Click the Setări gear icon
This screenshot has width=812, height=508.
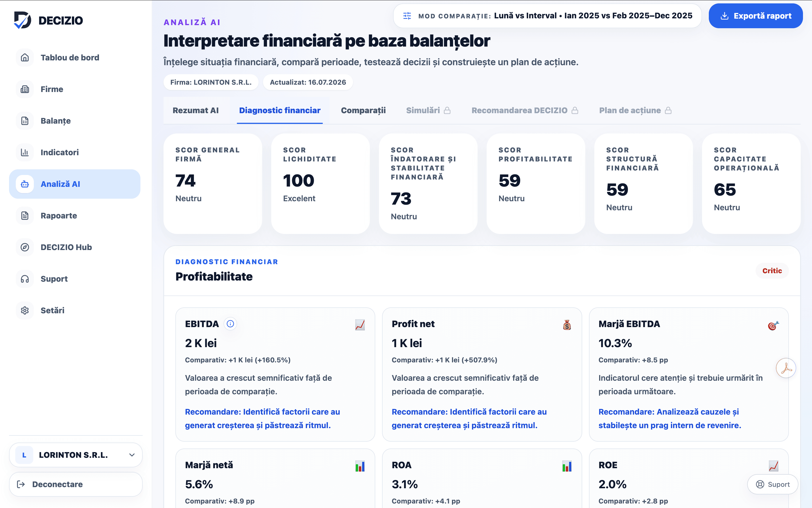coord(25,310)
